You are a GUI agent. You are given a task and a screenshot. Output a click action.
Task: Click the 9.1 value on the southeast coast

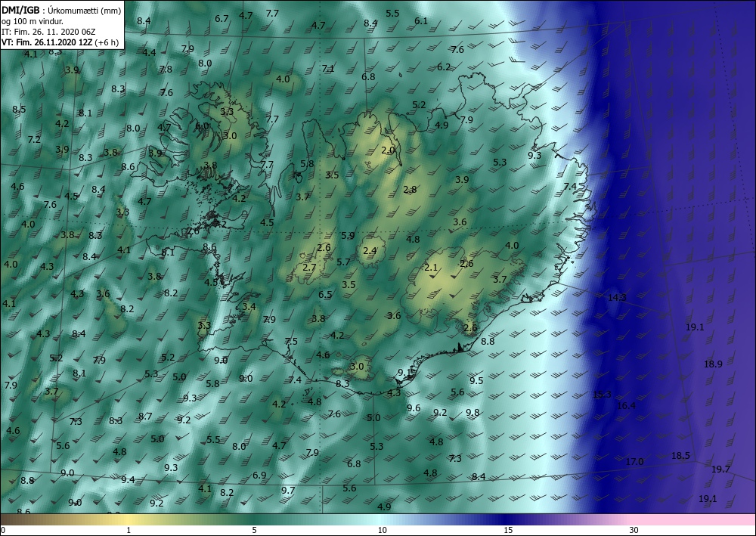404,373
